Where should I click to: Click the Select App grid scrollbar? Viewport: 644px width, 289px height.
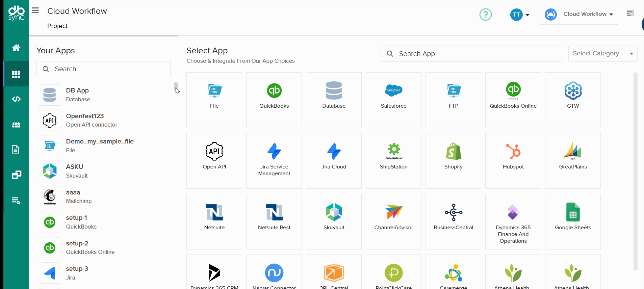click(635, 171)
